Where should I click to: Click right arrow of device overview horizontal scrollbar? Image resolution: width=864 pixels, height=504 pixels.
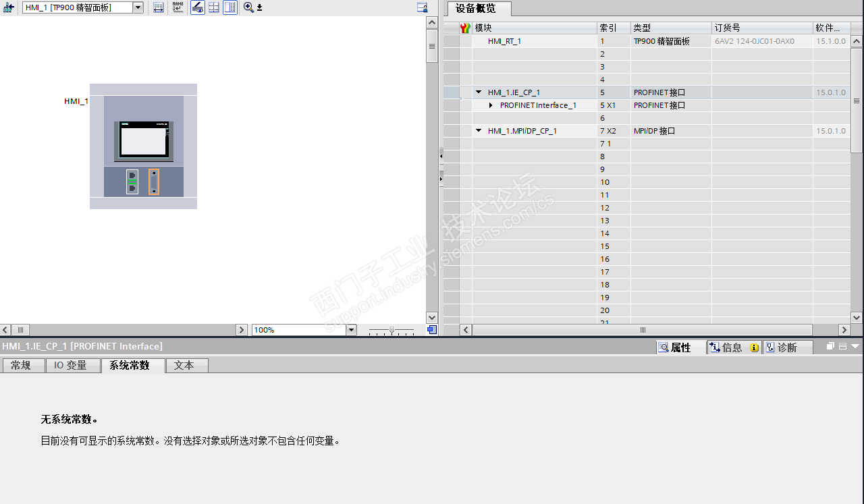(844, 330)
